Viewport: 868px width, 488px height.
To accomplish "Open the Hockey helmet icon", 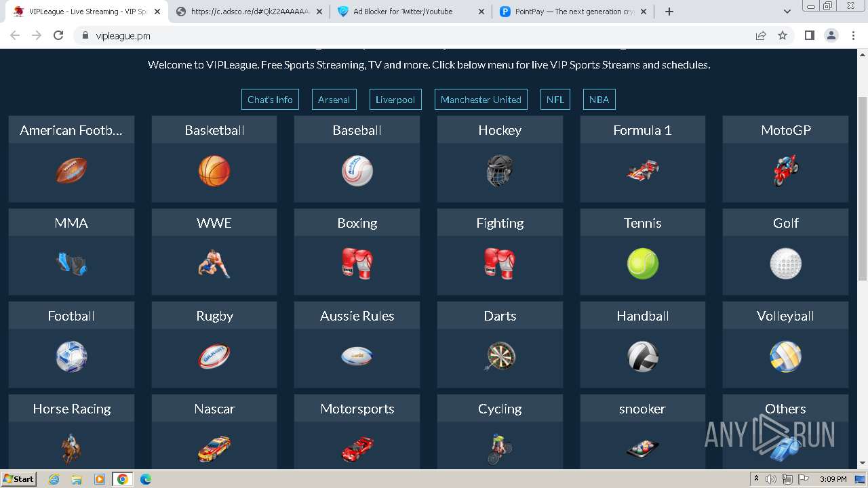I will (500, 171).
